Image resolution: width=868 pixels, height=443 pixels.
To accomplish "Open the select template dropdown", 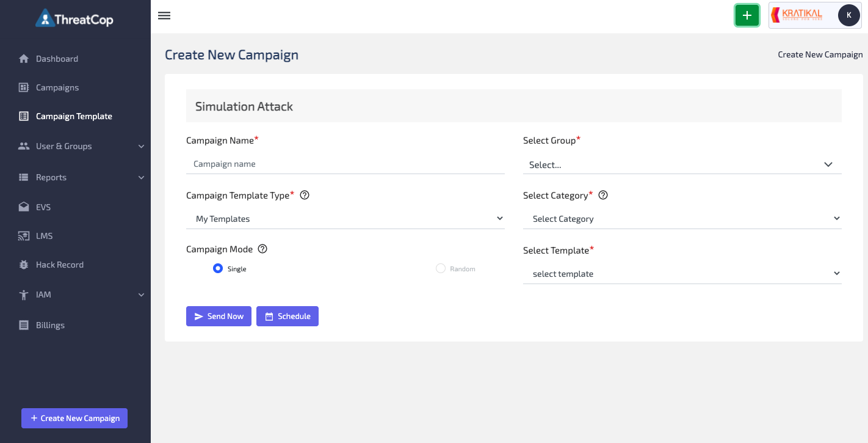I will tap(682, 274).
